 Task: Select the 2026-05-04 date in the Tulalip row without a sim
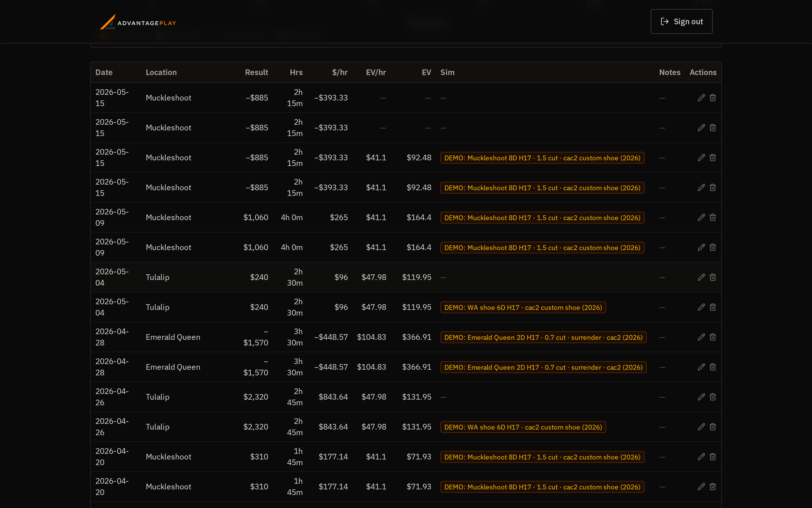(x=112, y=277)
